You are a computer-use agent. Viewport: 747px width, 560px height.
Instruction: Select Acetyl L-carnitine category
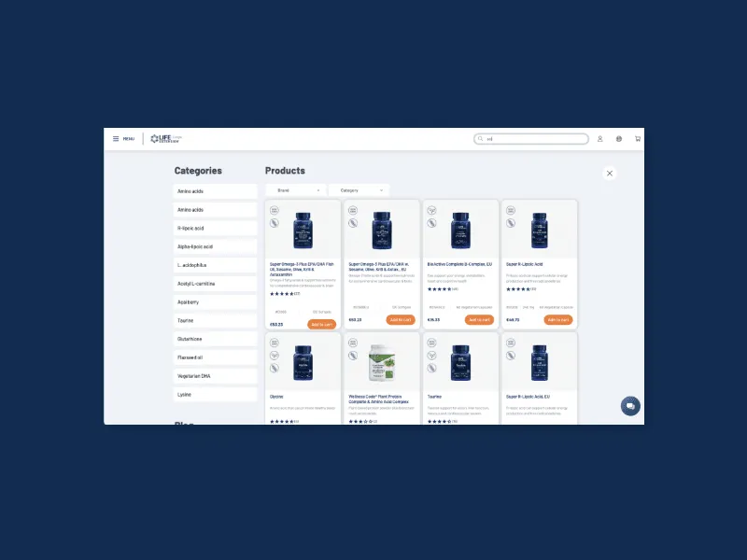(x=216, y=284)
